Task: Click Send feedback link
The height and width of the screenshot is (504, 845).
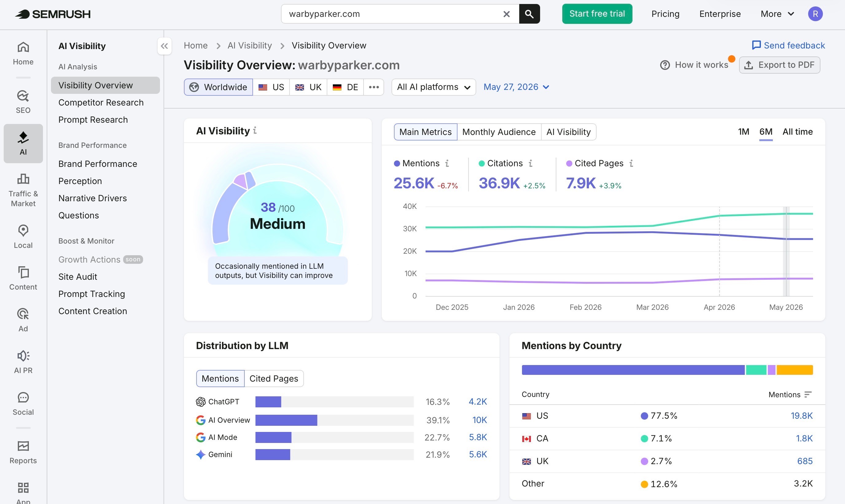Action: pyautogui.click(x=788, y=45)
